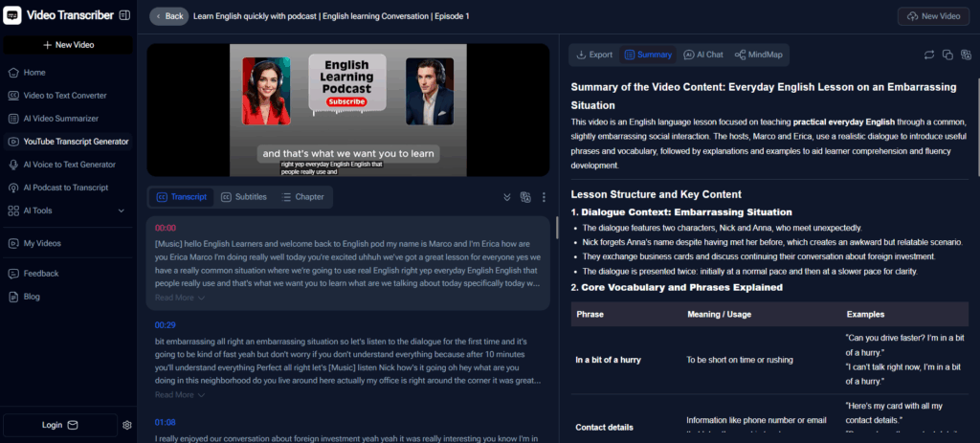Translate summary using the translate icon
The height and width of the screenshot is (443, 980).
(967, 55)
